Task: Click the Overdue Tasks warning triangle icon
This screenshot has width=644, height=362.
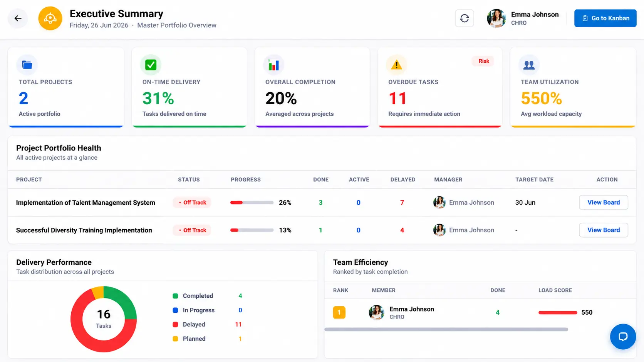Action: pyautogui.click(x=396, y=65)
